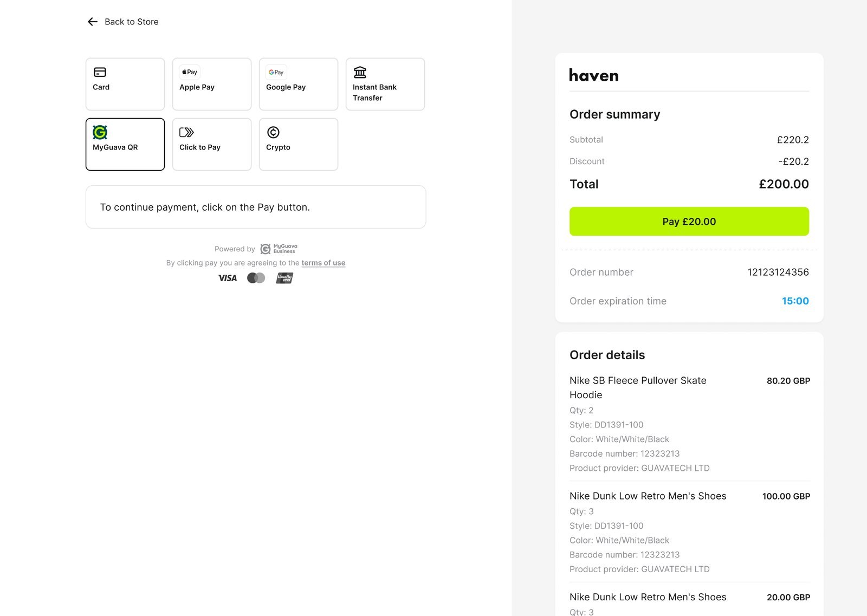Click the Qty: 2 line
867x616 pixels.
(x=581, y=411)
